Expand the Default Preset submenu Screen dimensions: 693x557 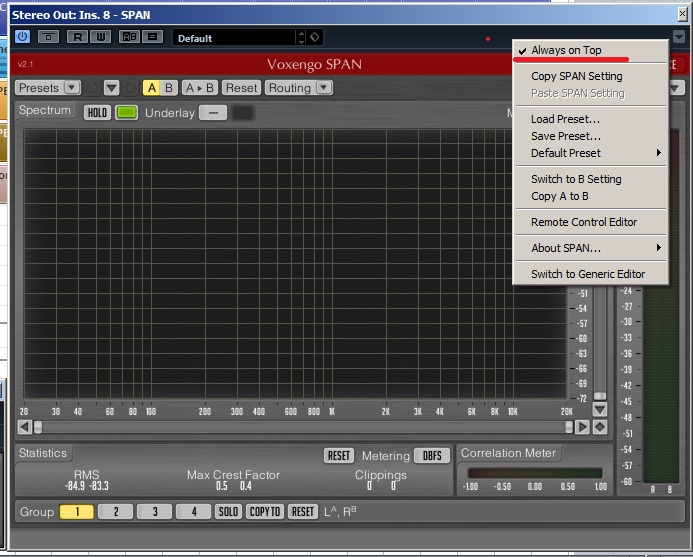pos(591,153)
